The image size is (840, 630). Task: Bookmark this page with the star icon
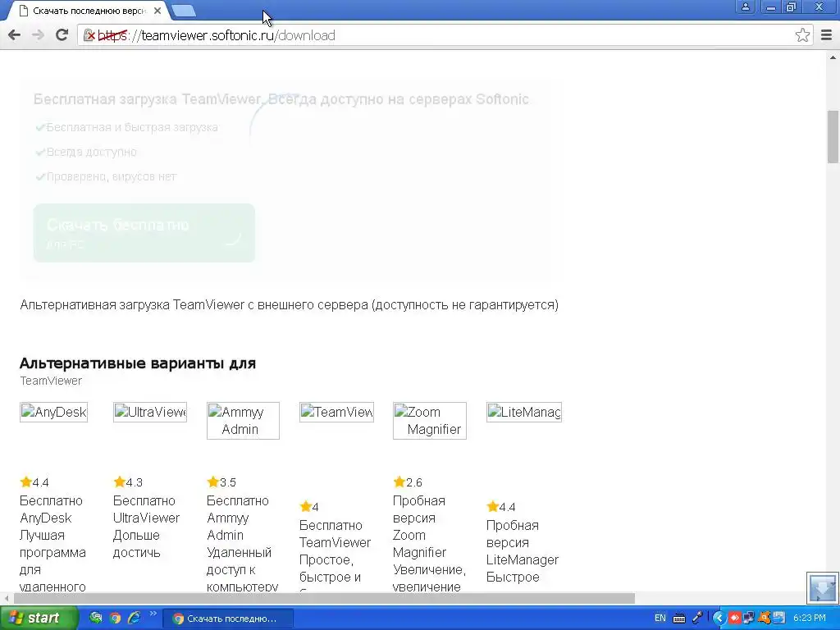802,35
